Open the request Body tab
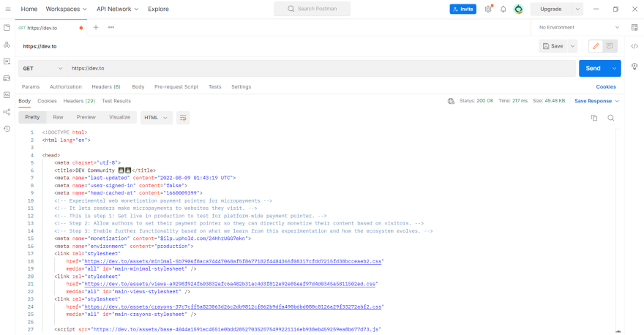The height and width of the screenshot is (335, 644). pos(138,87)
